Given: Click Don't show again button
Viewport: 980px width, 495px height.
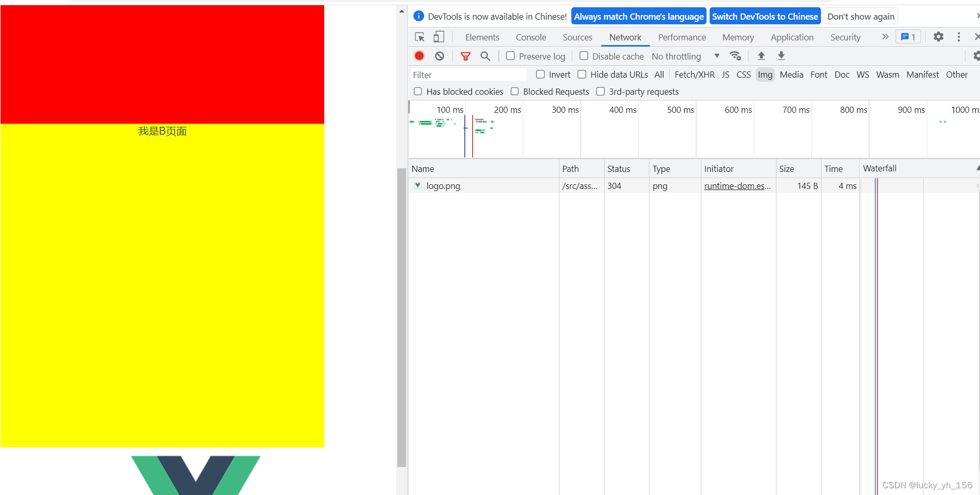Looking at the screenshot, I should pos(861,17).
